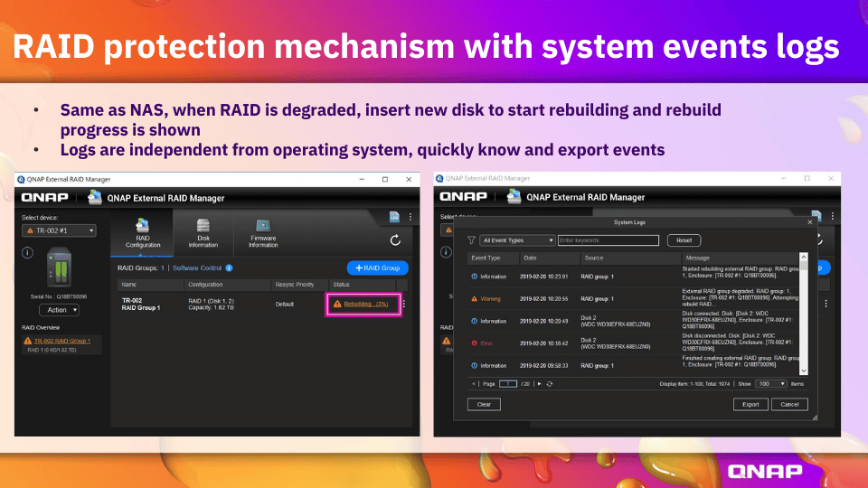This screenshot has height=488, width=868.
Task: Click the orange Warning icon in log list
Action: point(474,299)
